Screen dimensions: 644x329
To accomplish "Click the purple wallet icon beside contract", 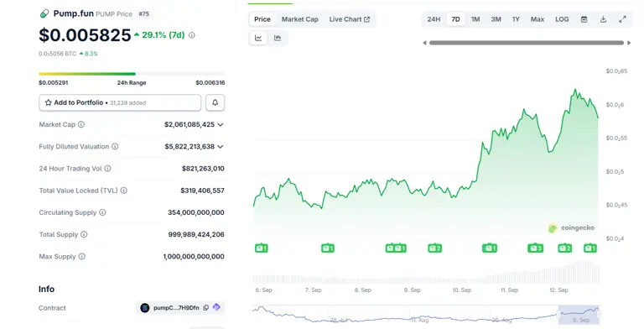I will (x=216, y=307).
